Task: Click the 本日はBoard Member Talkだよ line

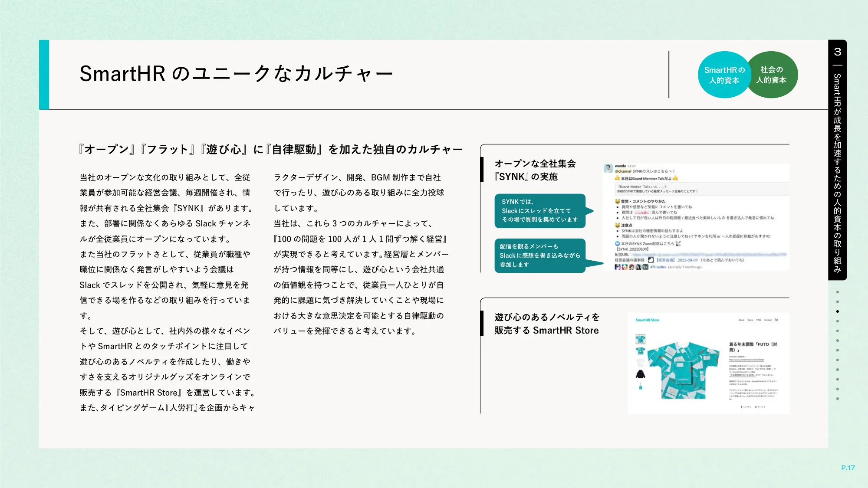Action: click(x=646, y=179)
